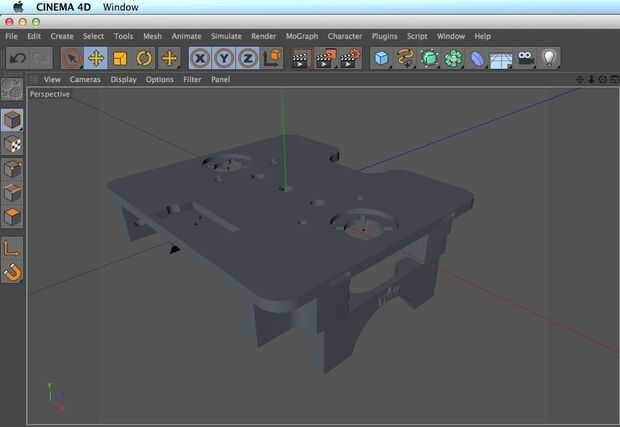The height and width of the screenshot is (427, 620).
Task: Open the spline pen tools icon
Action: point(406,59)
